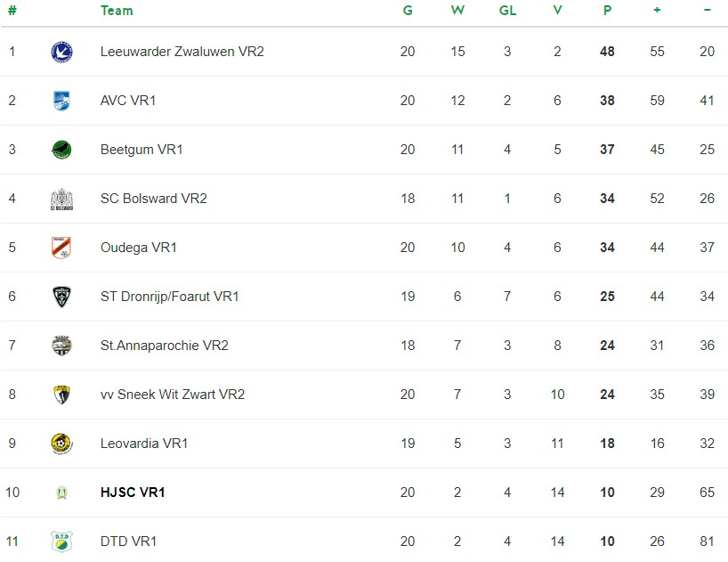The width and height of the screenshot is (728, 562).
Task: Click the Oudega orange shield logo
Action: (61, 248)
